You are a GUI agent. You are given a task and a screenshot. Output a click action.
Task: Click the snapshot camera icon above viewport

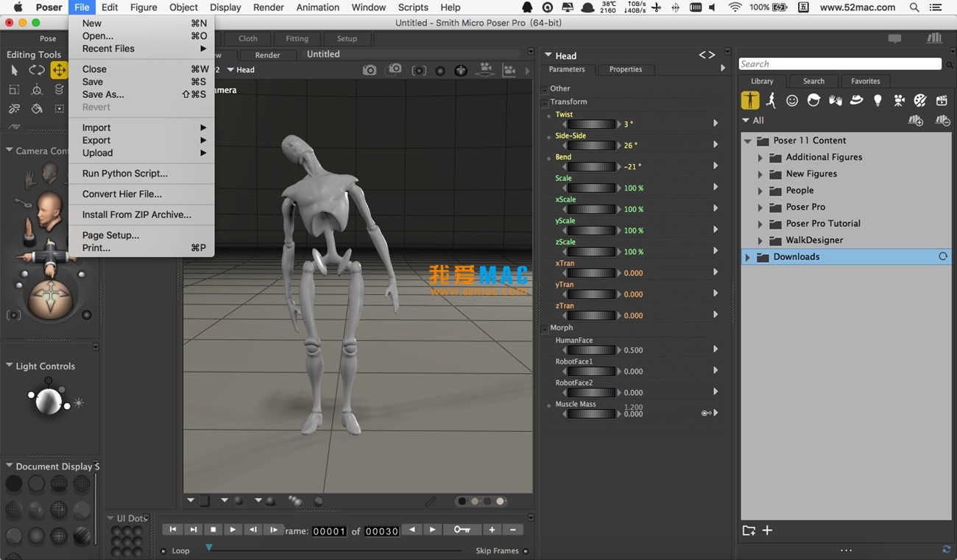pos(370,70)
